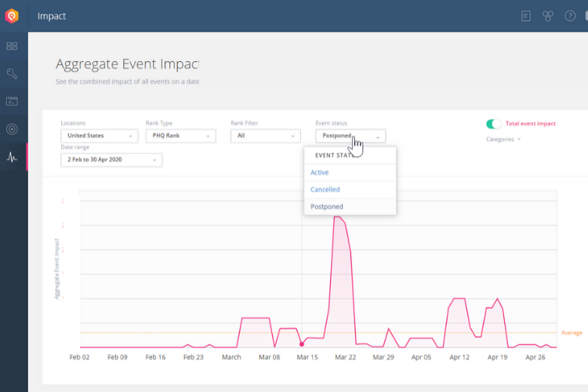Open the PHQ Rank type dropdown
Viewport: 588px width, 392px height.
click(x=181, y=136)
